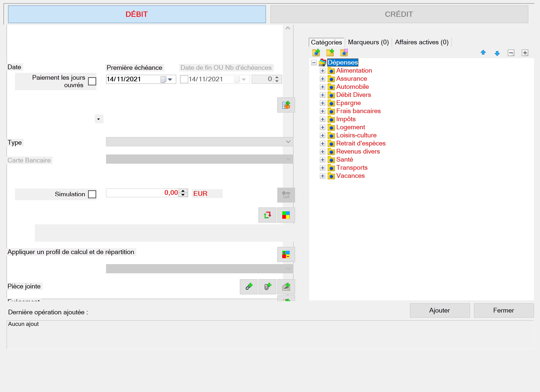Open Première échéance date picker dropdown
This screenshot has height=392, width=540.
tap(170, 79)
